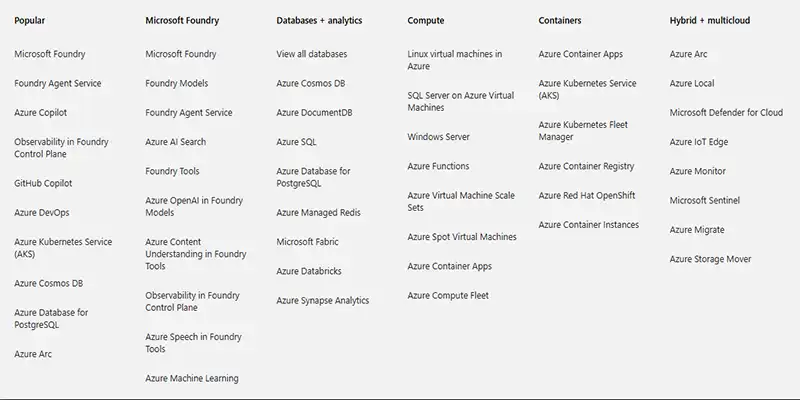The height and width of the screenshot is (400, 800).
Task: Select Azure Storage Mover link
Action: pyautogui.click(x=710, y=260)
